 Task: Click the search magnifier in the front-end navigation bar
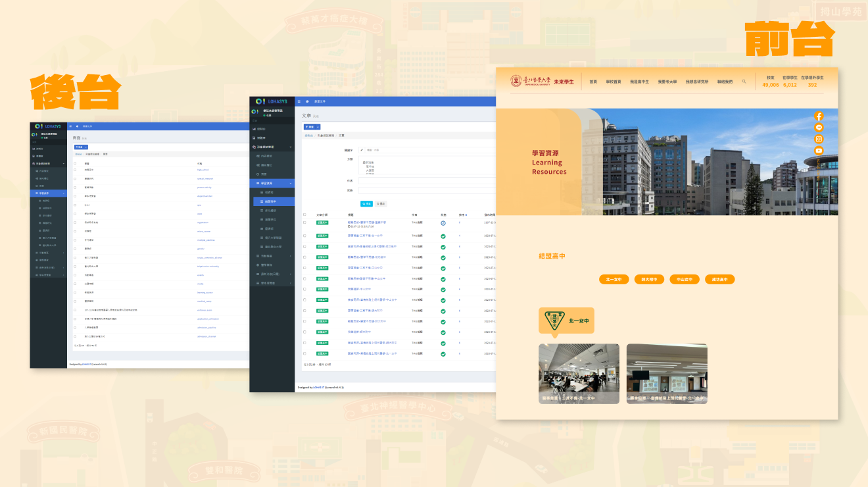744,82
